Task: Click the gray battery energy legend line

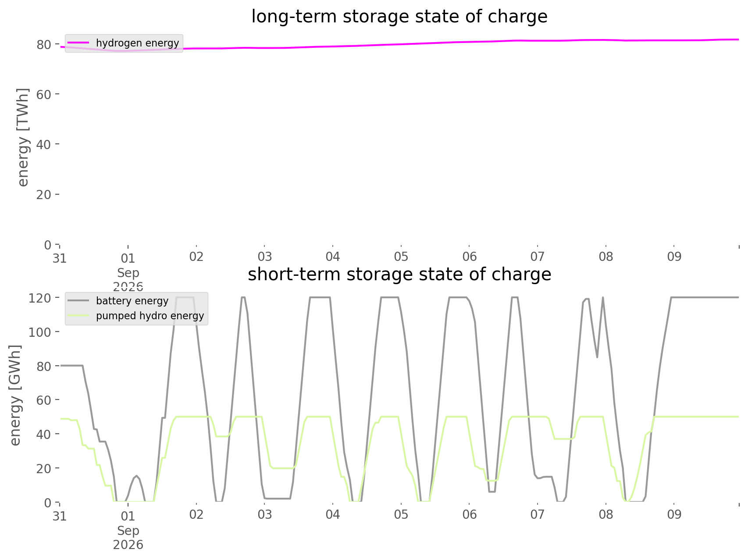Action: [x=79, y=301]
